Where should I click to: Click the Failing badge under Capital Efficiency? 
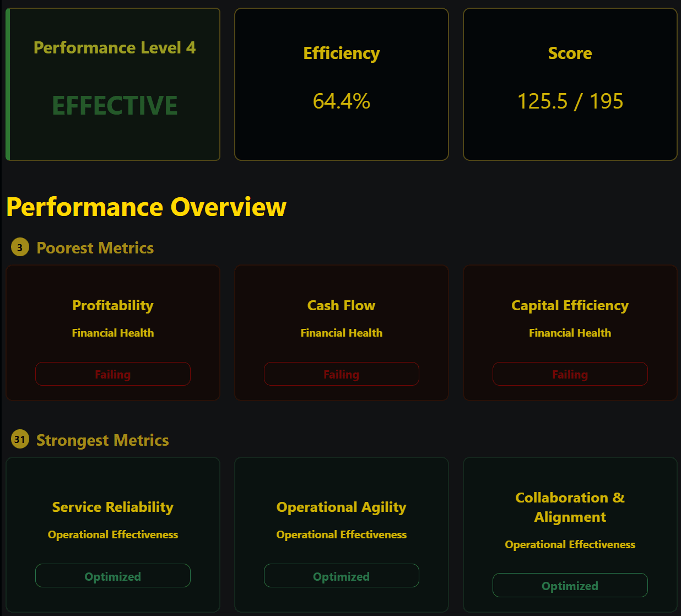[570, 374]
